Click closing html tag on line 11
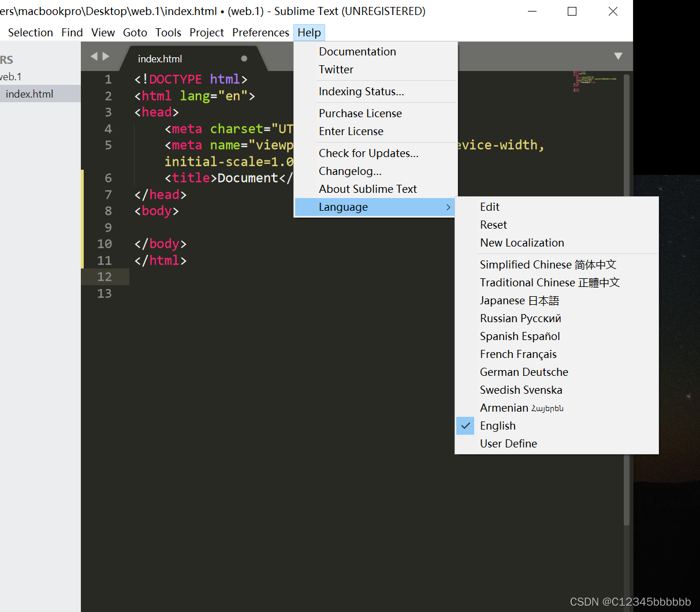Image resolution: width=700 pixels, height=612 pixels. click(x=161, y=260)
